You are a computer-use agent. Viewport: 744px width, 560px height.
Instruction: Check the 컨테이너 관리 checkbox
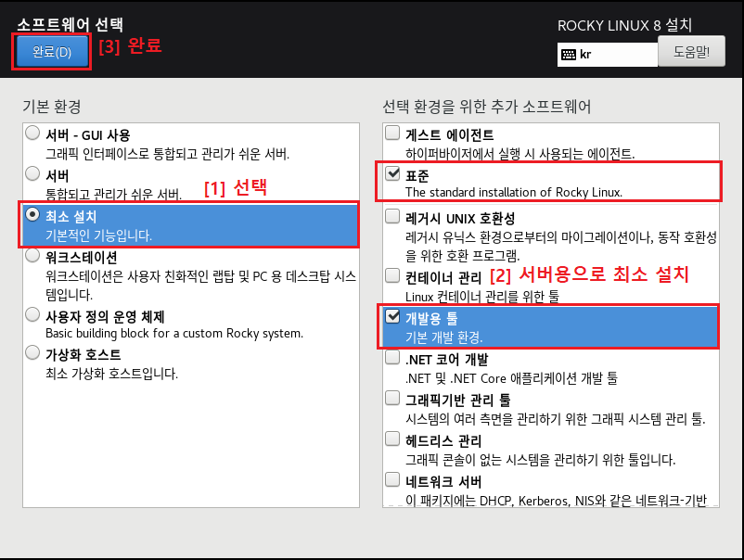392,275
